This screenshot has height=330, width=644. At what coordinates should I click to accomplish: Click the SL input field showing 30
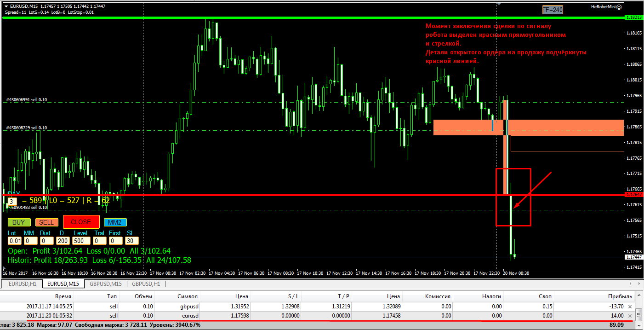131,241
